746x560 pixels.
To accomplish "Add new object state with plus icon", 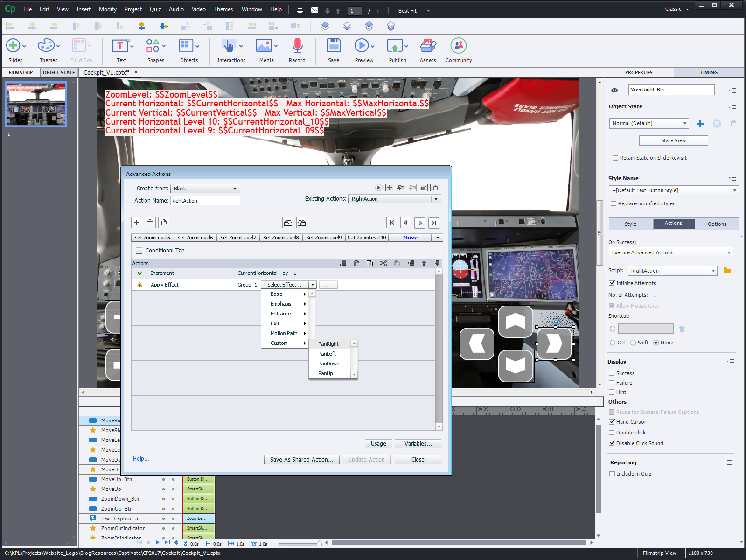I will tap(700, 124).
